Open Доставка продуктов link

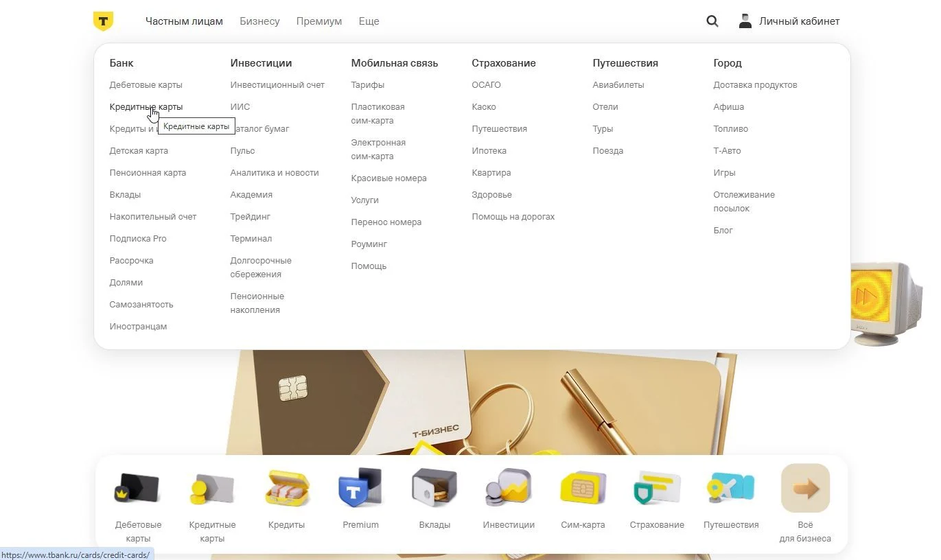tap(755, 85)
